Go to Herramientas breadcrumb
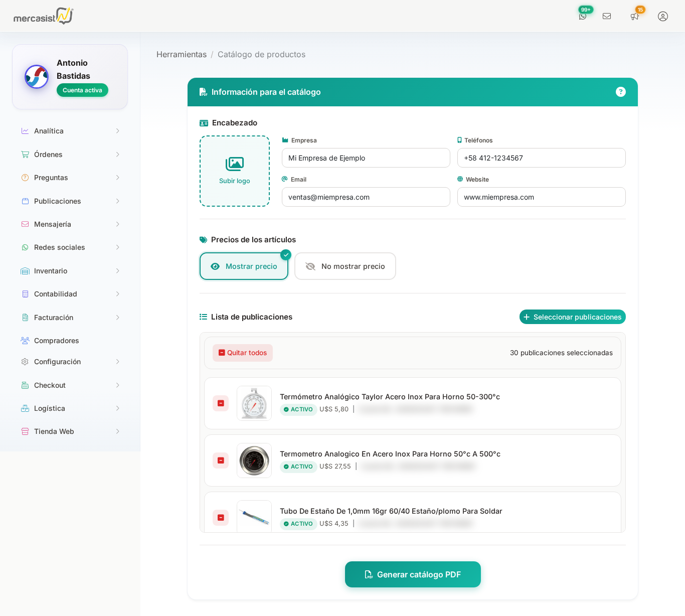 coord(182,54)
